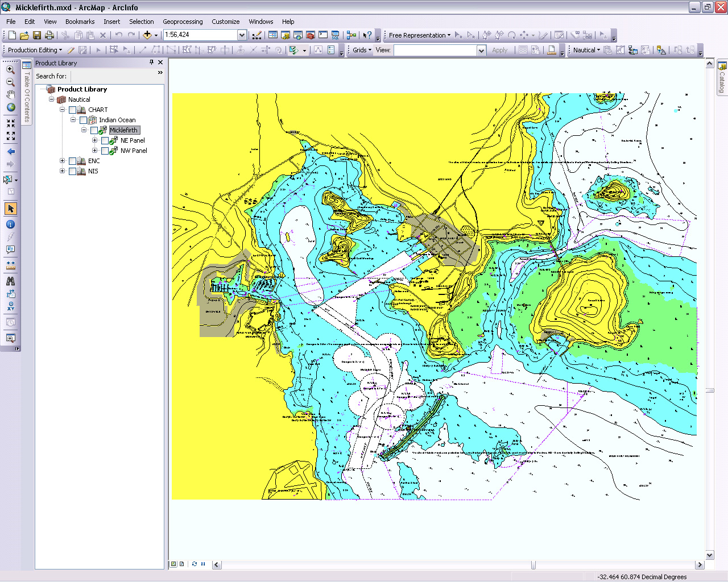Open the Geoprocessing menu
The width and height of the screenshot is (728, 582).
pyautogui.click(x=183, y=22)
